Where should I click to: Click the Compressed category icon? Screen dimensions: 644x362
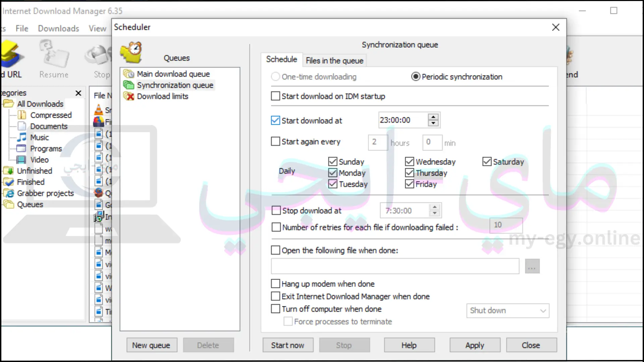pos(22,115)
